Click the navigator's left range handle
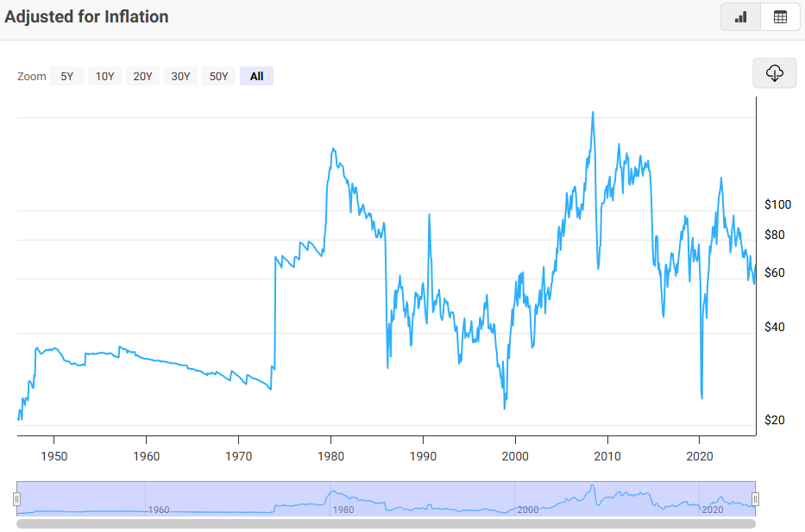The width and height of the screenshot is (805, 532). pos(16,499)
